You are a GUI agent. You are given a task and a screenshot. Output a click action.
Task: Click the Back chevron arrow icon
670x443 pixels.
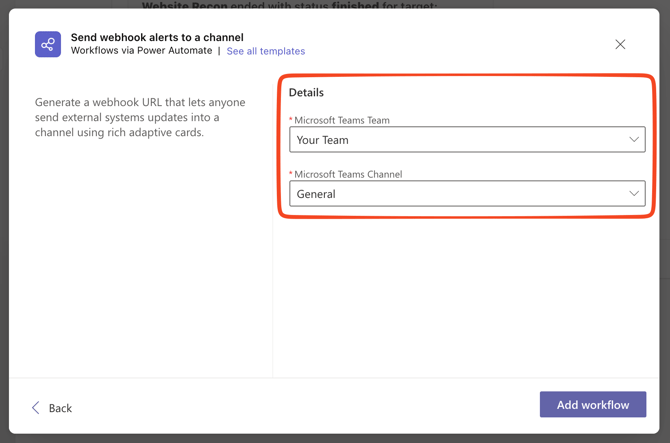point(36,408)
